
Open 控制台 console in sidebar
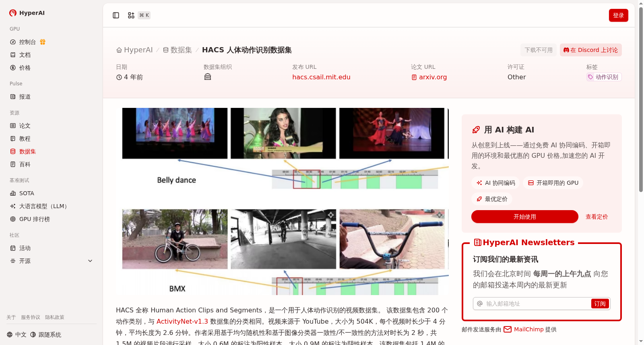pyautogui.click(x=27, y=42)
